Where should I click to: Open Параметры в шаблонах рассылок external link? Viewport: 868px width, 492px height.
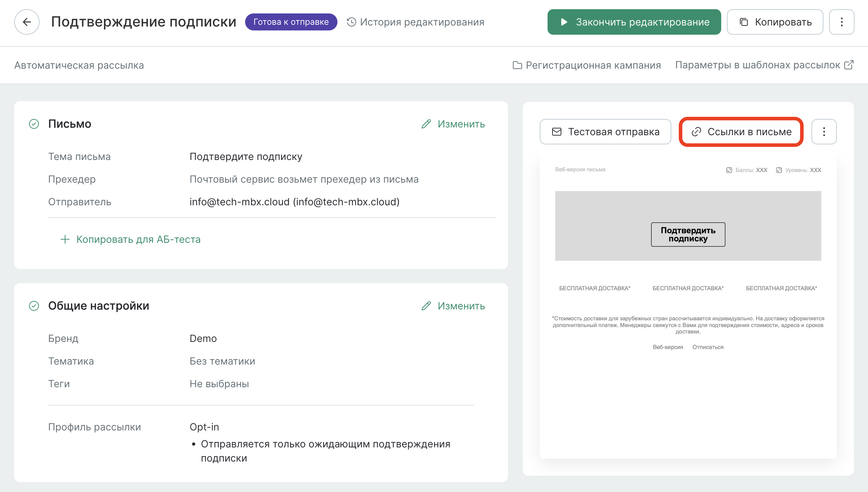[x=764, y=65]
